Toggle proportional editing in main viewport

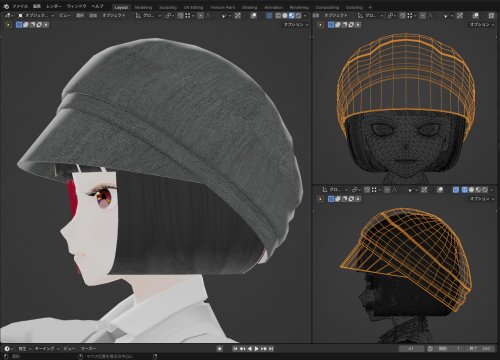201,16
